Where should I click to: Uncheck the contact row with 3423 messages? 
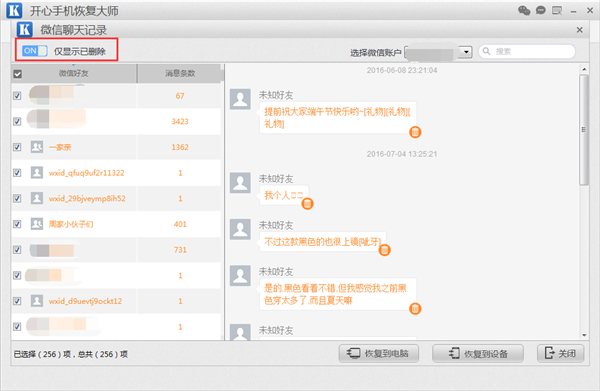tap(17, 121)
